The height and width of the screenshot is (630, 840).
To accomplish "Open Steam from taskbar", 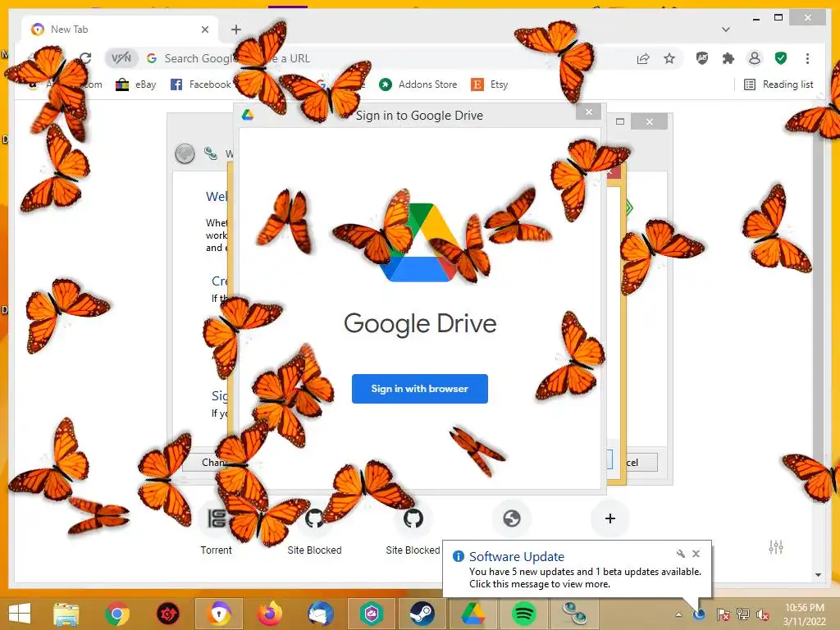I will [422, 614].
